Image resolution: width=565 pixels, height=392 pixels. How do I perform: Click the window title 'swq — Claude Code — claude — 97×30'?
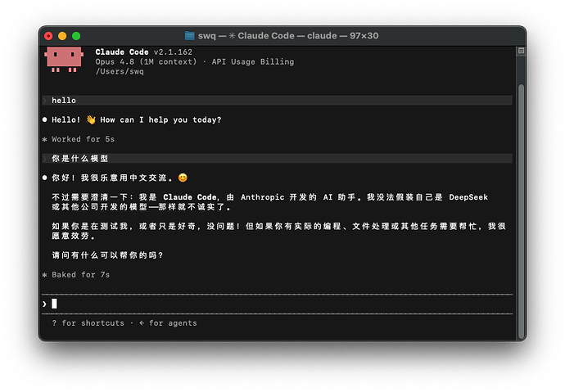pos(288,36)
